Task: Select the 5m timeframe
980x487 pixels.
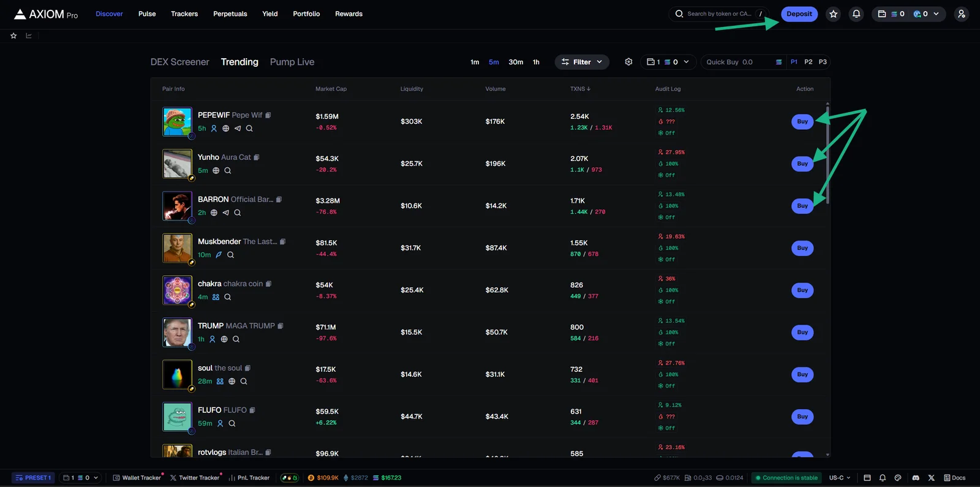Action: (494, 62)
